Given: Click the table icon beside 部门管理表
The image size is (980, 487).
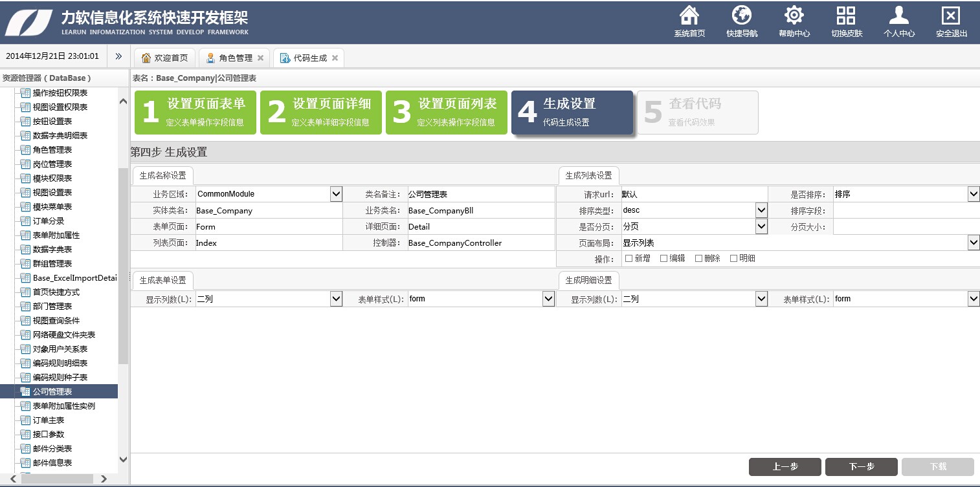Looking at the screenshot, I should coord(26,306).
